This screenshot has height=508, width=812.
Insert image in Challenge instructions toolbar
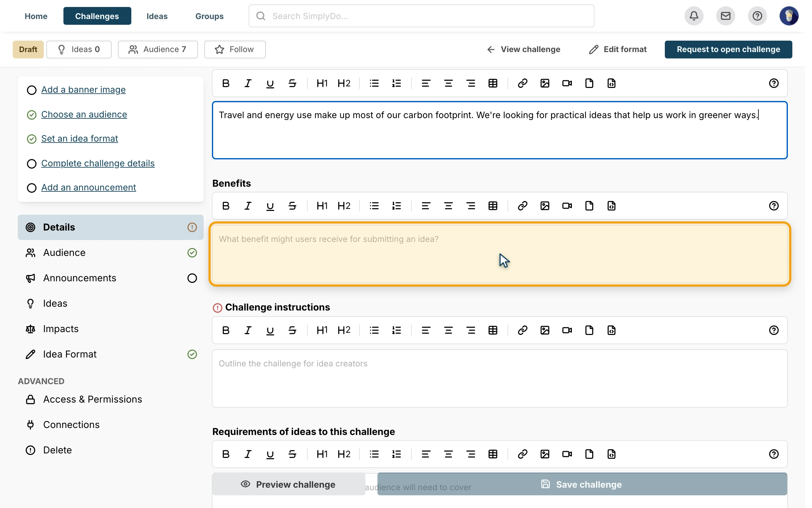point(545,330)
